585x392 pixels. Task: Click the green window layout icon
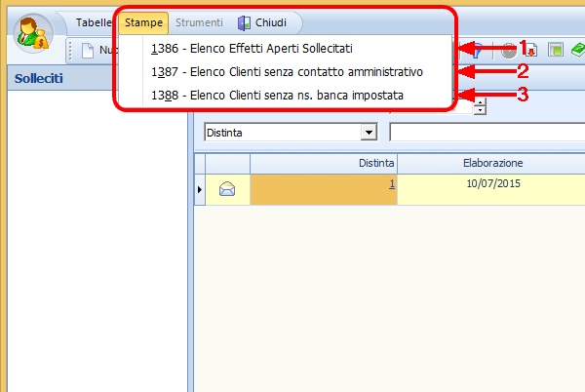554,51
